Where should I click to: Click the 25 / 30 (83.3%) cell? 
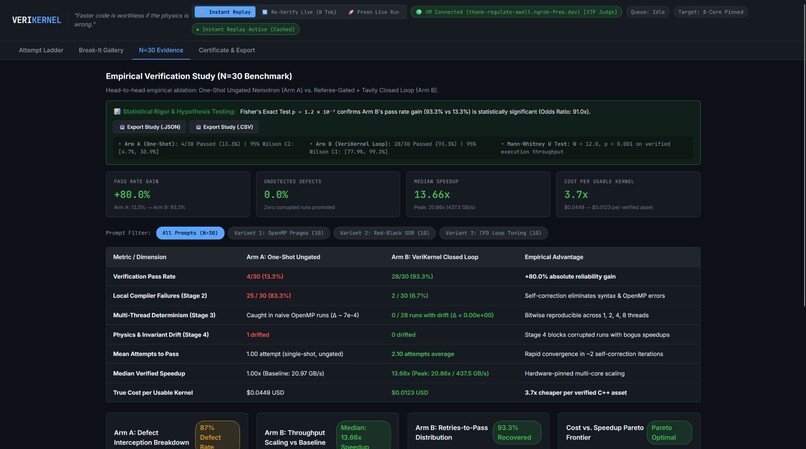(x=268, y=296)
